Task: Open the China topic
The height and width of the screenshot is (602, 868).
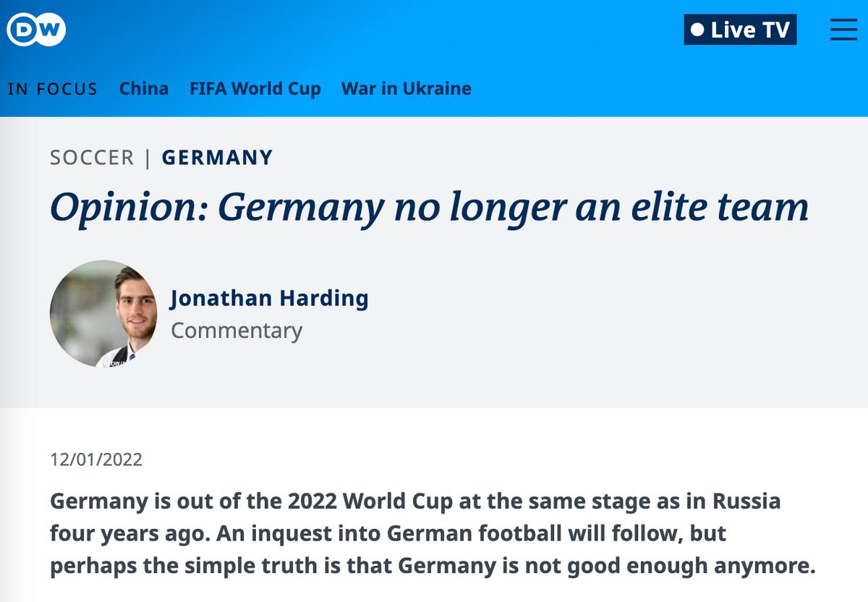Action: [144, 89]
